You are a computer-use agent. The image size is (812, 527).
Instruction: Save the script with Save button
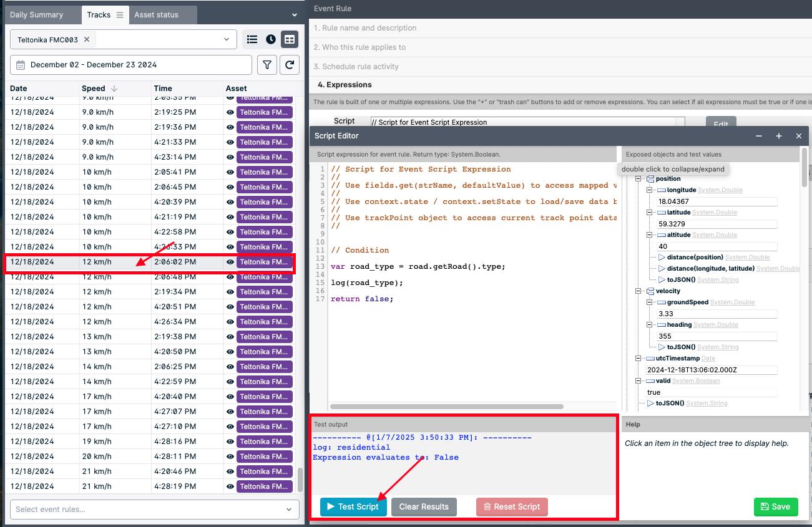776,507
